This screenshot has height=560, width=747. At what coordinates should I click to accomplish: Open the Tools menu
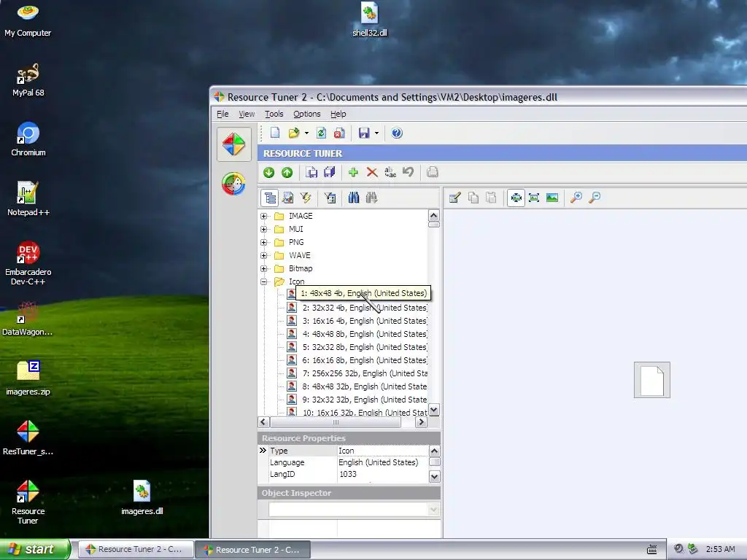pos(274,114)
